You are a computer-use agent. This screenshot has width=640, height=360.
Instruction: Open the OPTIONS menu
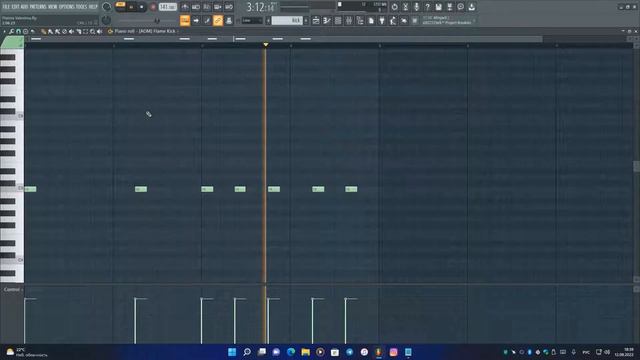[x=67, y=7]
